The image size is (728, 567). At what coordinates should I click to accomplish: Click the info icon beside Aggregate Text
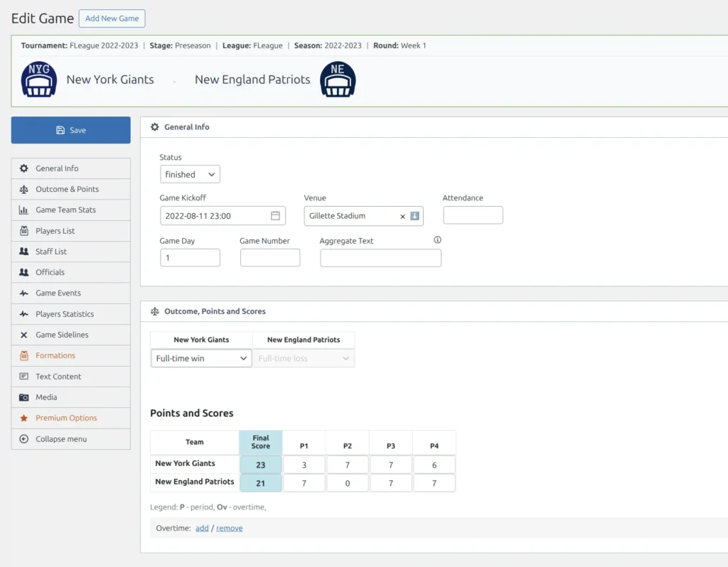(437, 240)
